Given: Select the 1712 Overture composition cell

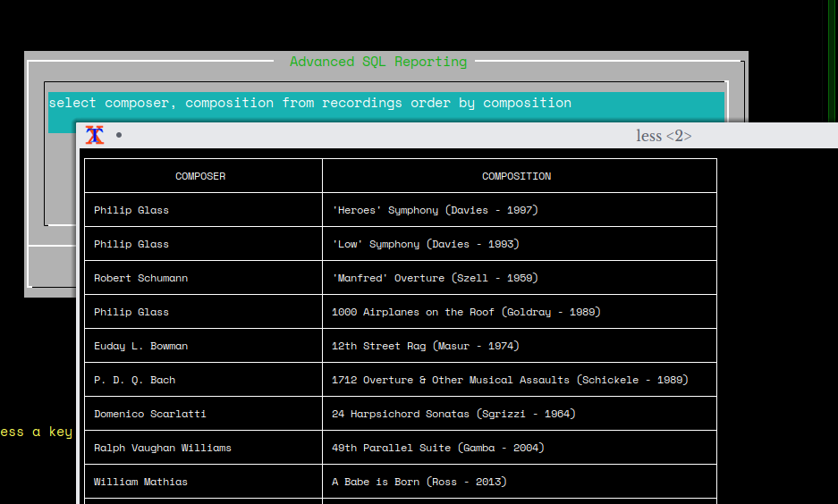Looking at the screenshot, I should (x=510, y=380).
